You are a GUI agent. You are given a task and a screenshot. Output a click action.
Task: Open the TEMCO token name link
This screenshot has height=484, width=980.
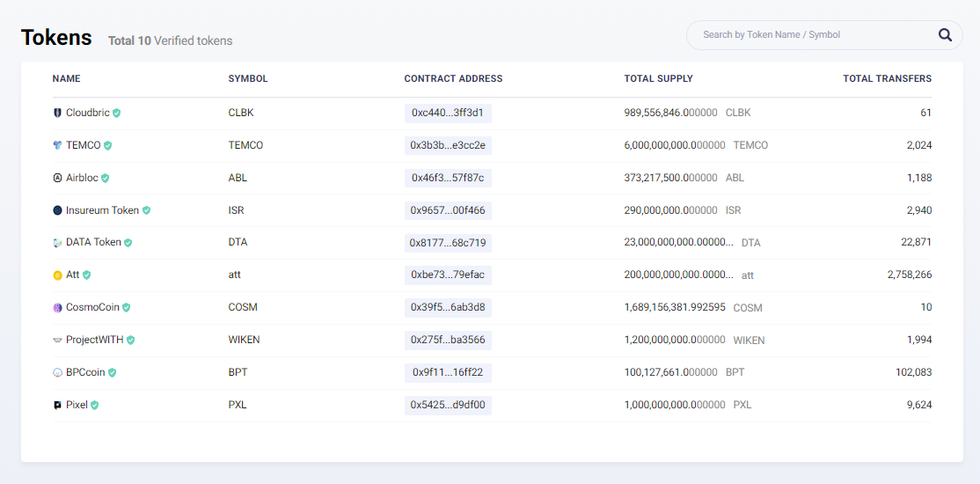tap(83, 145)
